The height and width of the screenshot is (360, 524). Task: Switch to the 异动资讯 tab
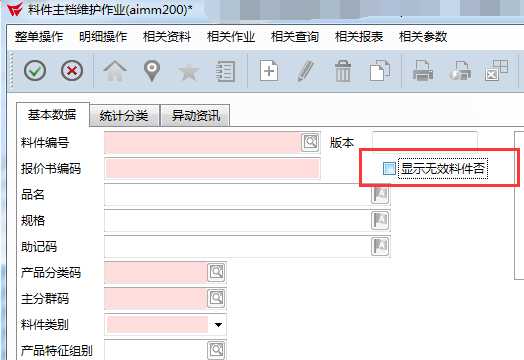pos(195,116)
